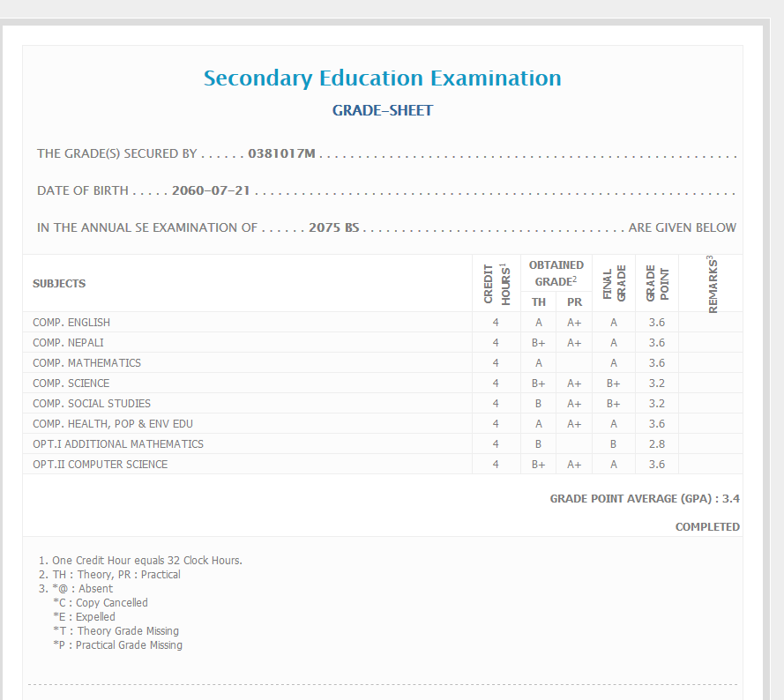The width and height of the screenshot is (784, 700).
Task: Click the COMPLETED status text
Action: (707, 527)
